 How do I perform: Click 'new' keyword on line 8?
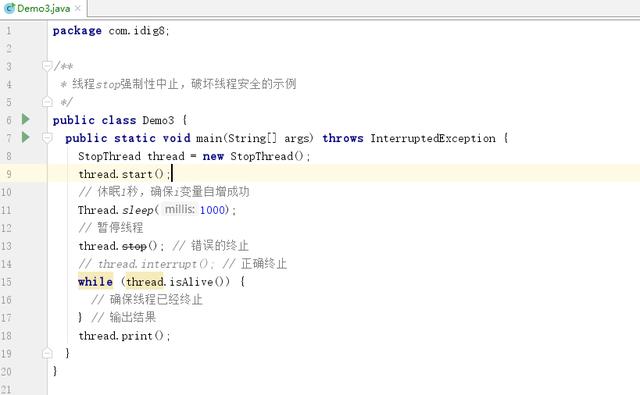(213, 156)
